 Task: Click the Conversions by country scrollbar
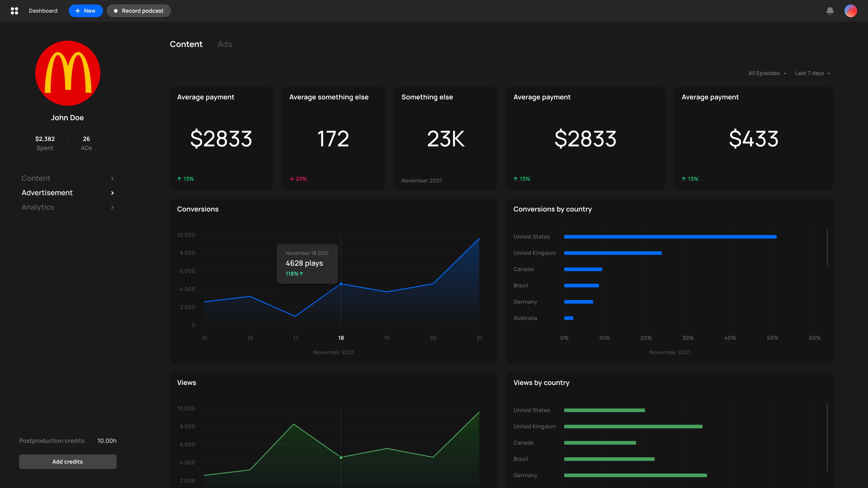(x=827, y=248)
